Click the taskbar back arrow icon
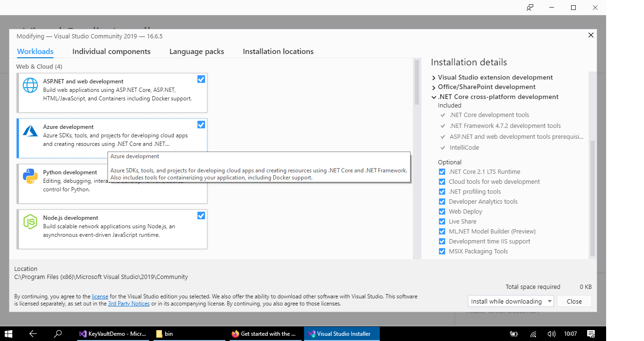The image size is (644, 341). (33, 333)
